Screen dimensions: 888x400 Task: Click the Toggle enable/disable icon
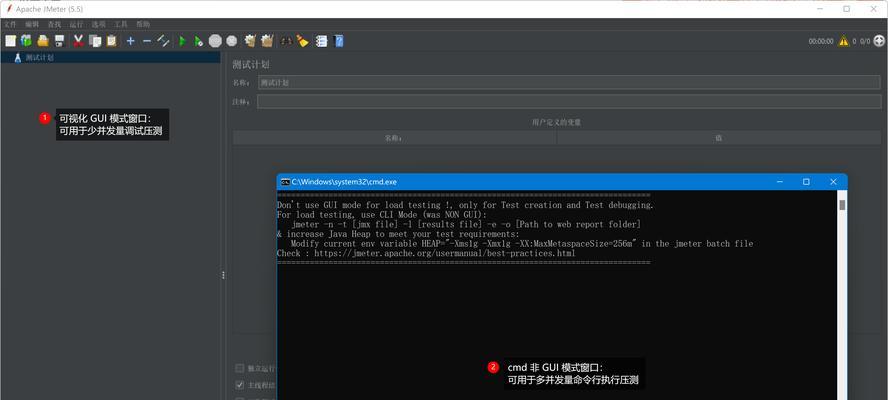(163, 41)
